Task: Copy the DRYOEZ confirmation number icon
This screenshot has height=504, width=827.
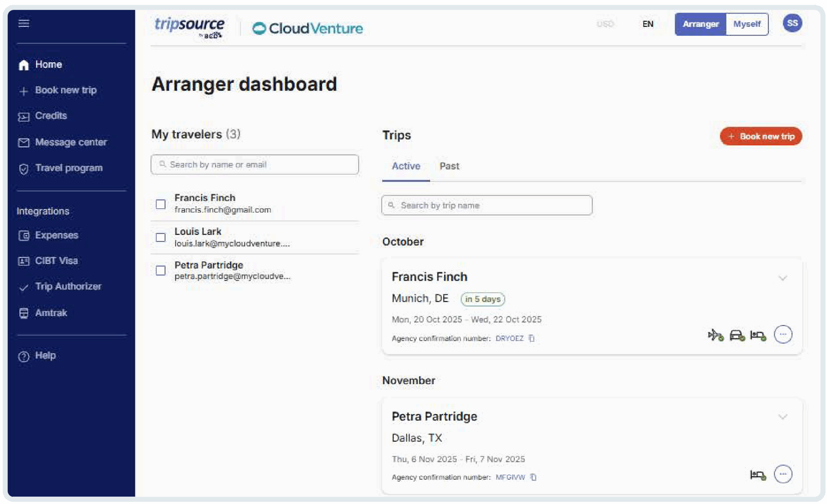Action: (x=532, y=338)
